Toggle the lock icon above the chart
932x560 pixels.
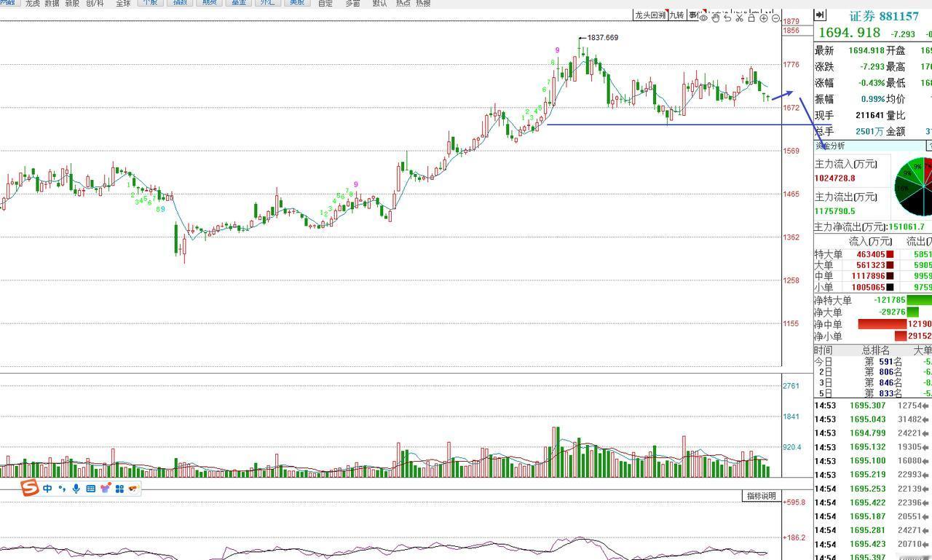pyautogui.click(x=751, y=18)
